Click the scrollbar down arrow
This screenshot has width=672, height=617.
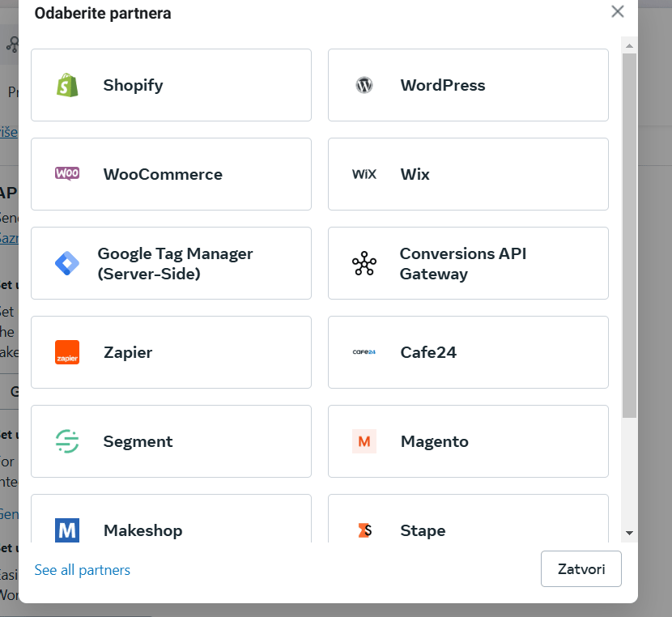click(629, 533)
